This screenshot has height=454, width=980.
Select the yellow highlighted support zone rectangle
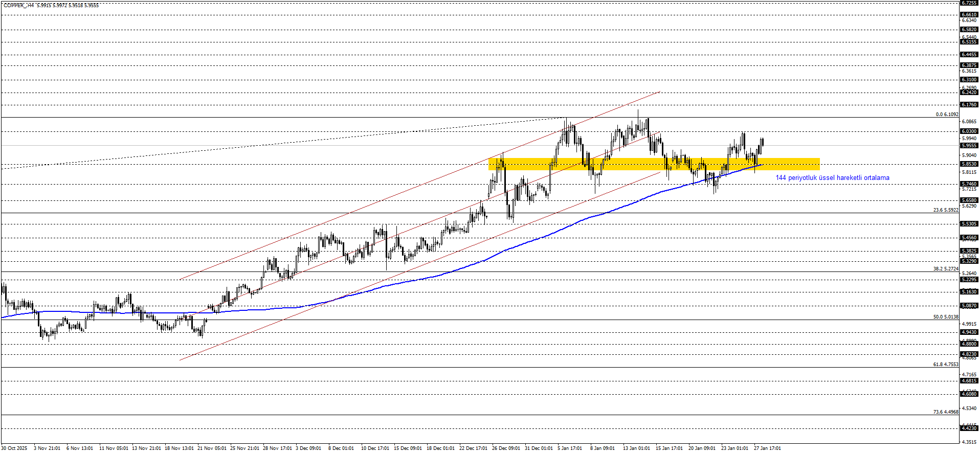pyautogui.click(x=654, y=164)
